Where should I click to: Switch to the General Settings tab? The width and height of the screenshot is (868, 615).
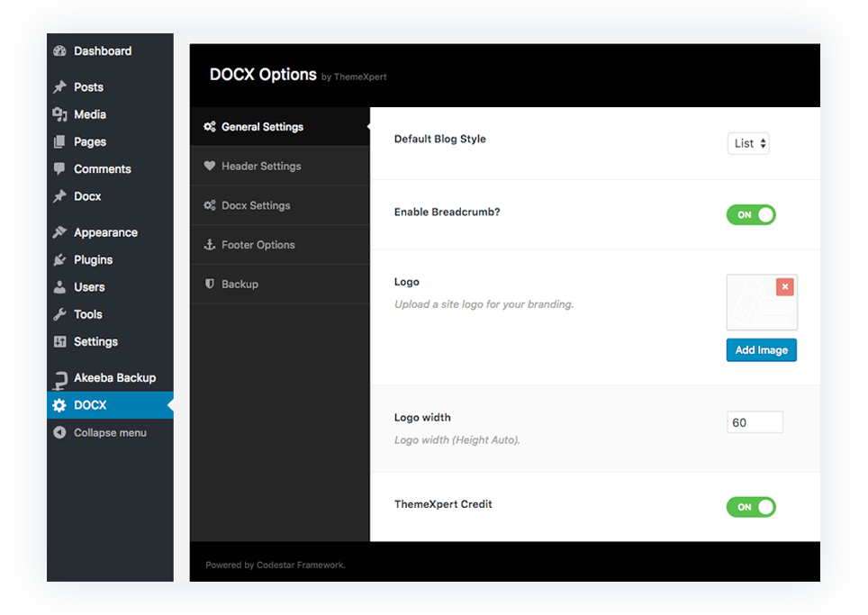point(279,127)
